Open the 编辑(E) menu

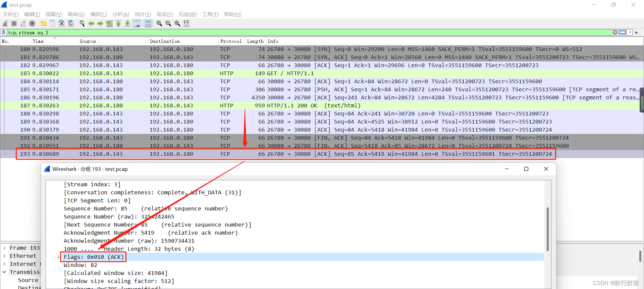click(x=32, y=14)
